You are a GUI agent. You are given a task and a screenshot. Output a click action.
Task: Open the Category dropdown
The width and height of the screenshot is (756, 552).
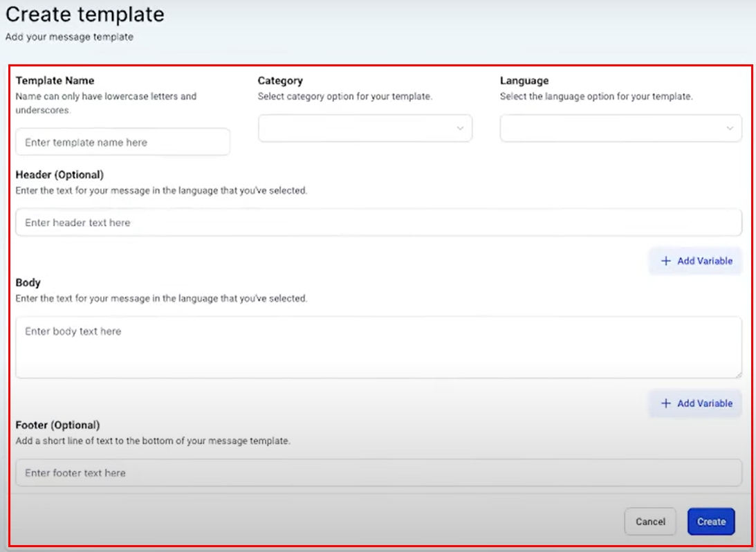[365, 129]
